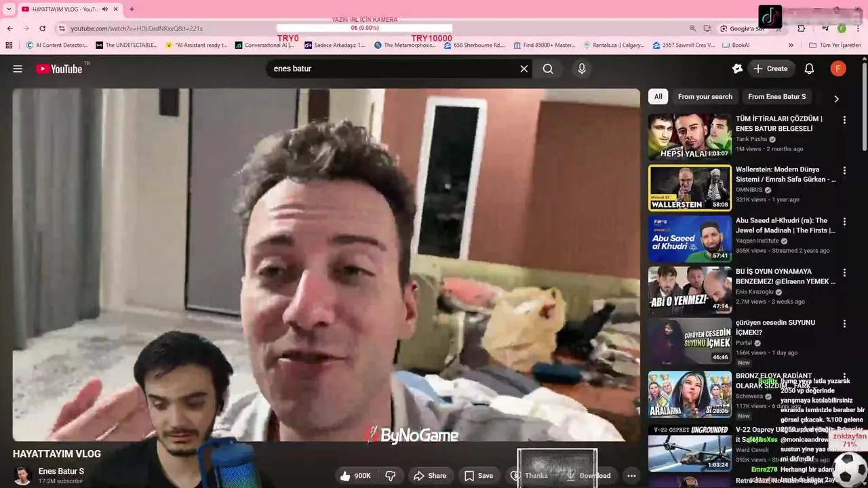Image resolution: width=868 pixels, height=488 pixels.
Task: Open çürüyen cesedin suyunu içmek thumbnail
Action: point(690,340)
